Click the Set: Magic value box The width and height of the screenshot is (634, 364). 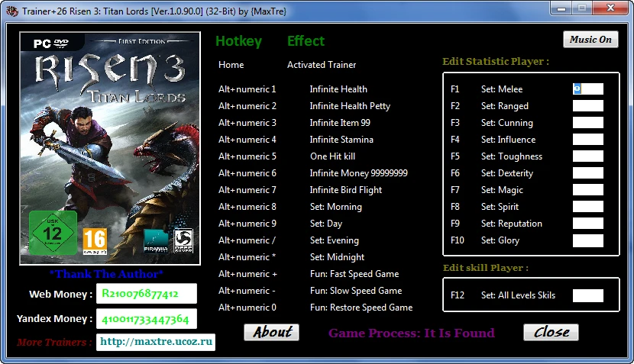(588, 190)
